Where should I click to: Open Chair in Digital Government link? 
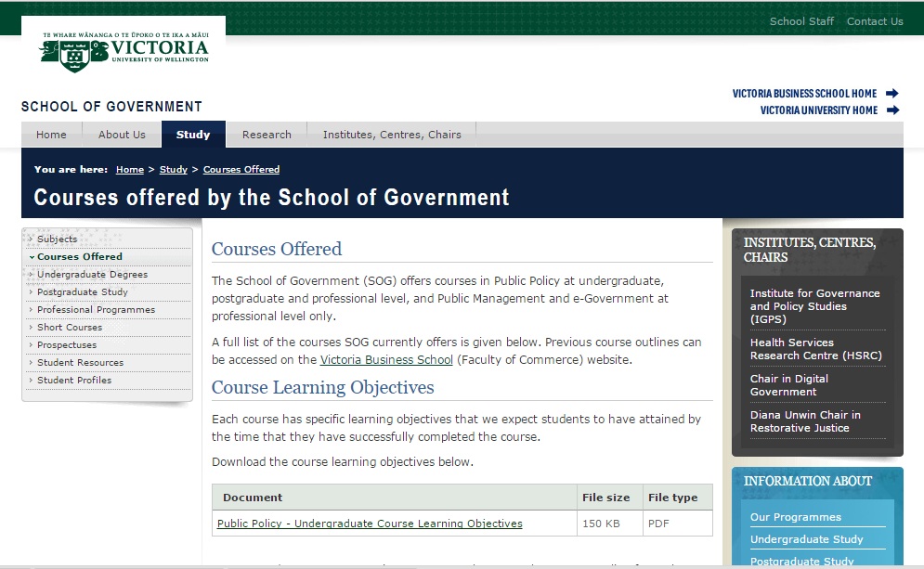pyautogui.click(x=789, y=385)
